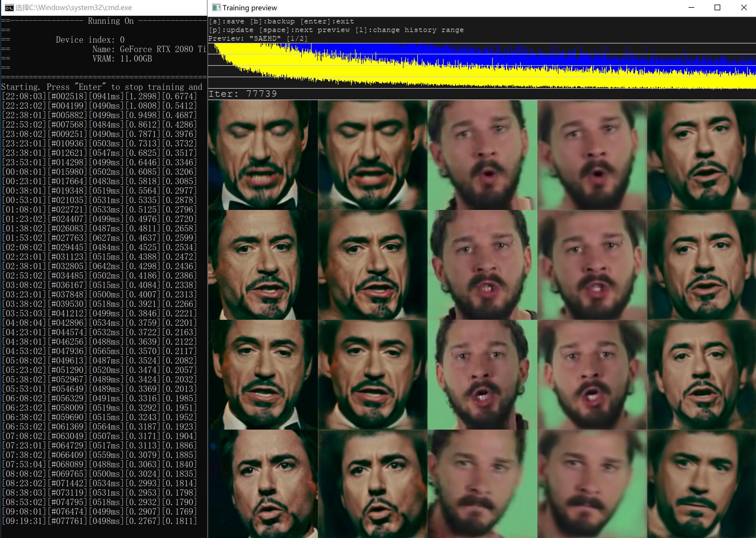Screen dimensions: 756x538
Task: Click the cmd.exe window title bar icon
Action: point(9,8)
